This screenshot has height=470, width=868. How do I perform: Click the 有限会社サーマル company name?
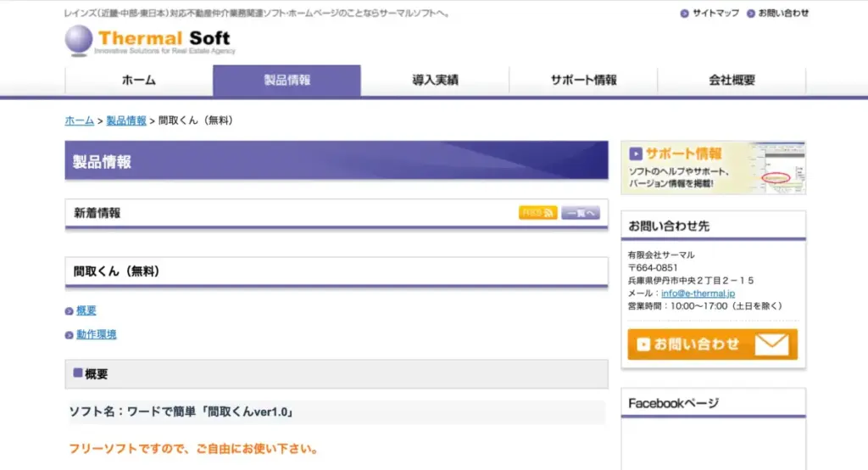tap(661, 255)
